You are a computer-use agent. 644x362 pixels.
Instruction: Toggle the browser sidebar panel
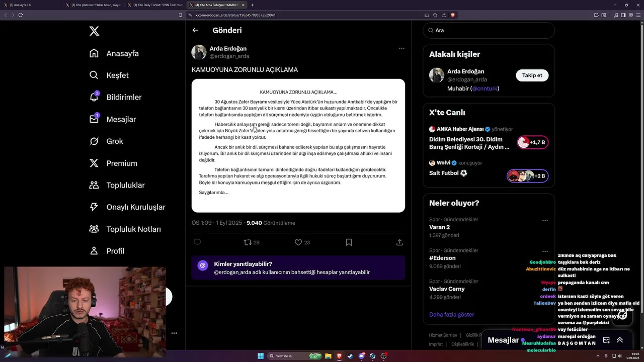coord(623,15)
